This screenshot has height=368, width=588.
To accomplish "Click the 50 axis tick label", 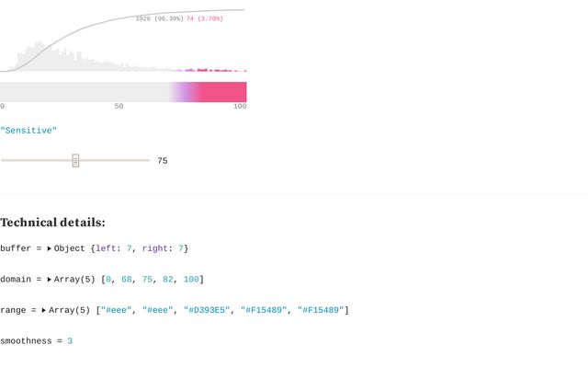I will [119, 107].
